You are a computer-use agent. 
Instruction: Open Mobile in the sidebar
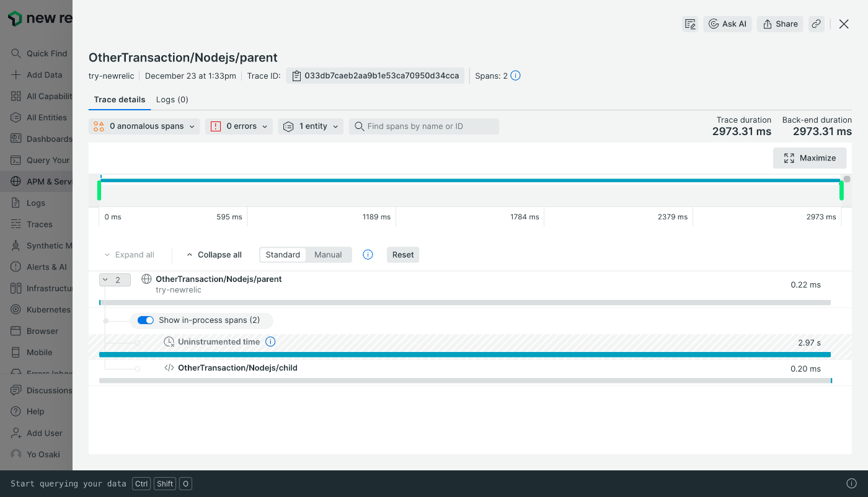32,352
